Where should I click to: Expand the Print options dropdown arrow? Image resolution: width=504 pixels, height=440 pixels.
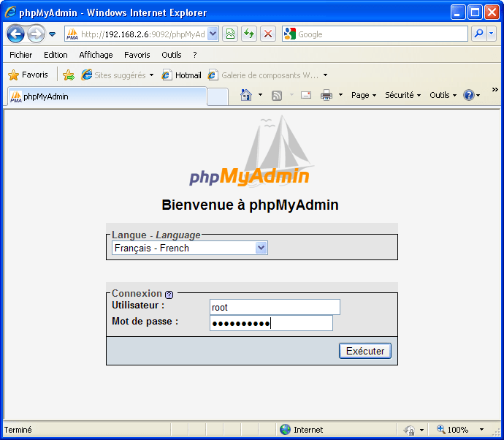pyautogui.click(x=340, y=95)
